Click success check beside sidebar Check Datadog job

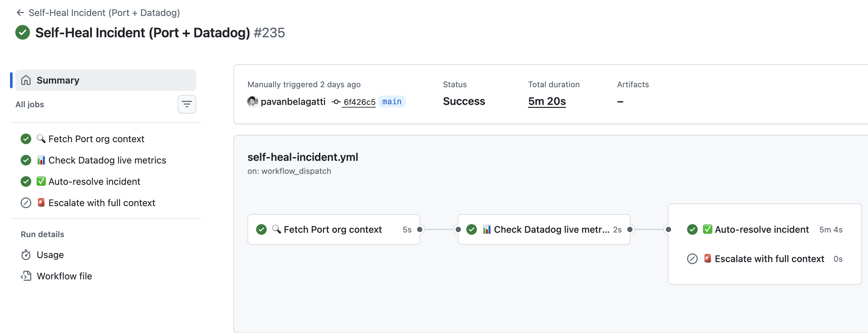pos(26,160)
